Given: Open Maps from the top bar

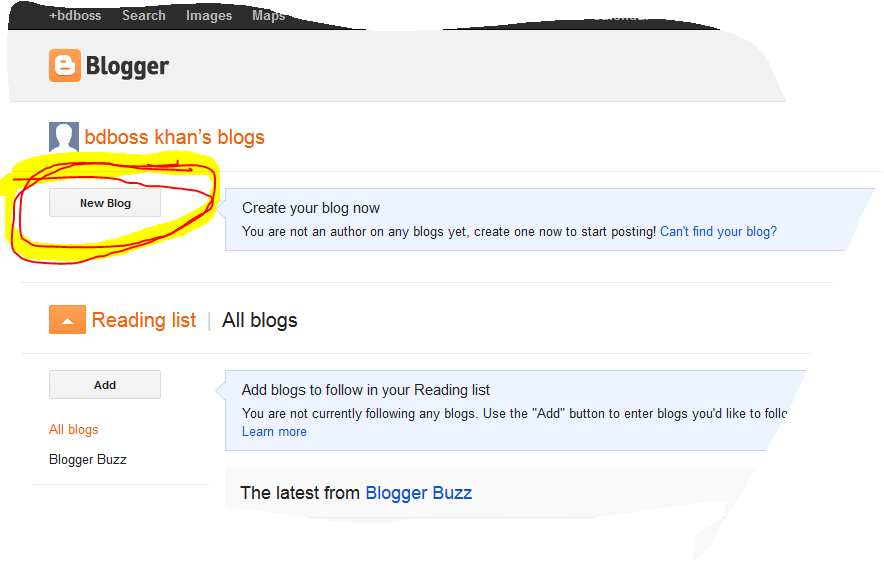Looking at the screenshot, I should click(268, 16).
